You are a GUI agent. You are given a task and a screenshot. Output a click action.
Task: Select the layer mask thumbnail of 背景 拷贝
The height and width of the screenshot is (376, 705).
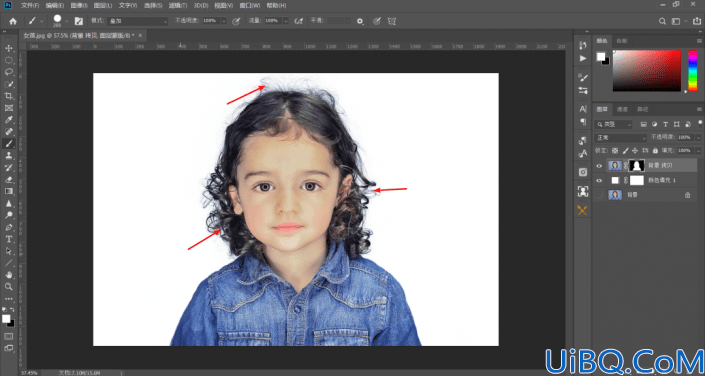click(x=637, y=166)
